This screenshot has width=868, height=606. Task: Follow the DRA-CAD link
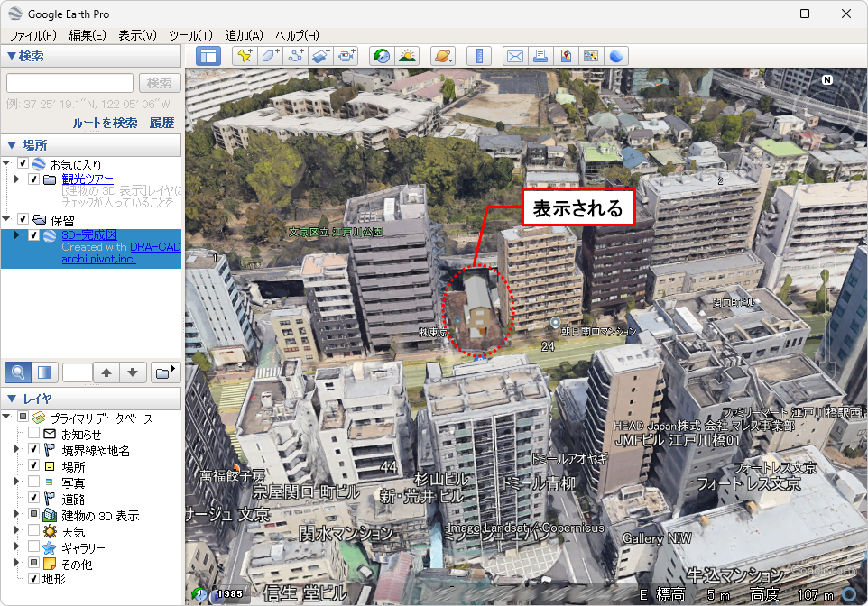(x=155, y=247)
